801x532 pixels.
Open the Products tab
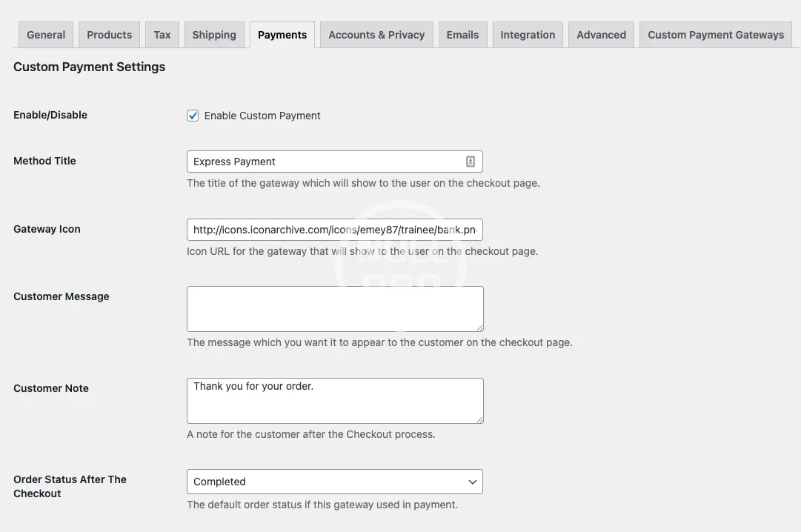tap(109, 35)
